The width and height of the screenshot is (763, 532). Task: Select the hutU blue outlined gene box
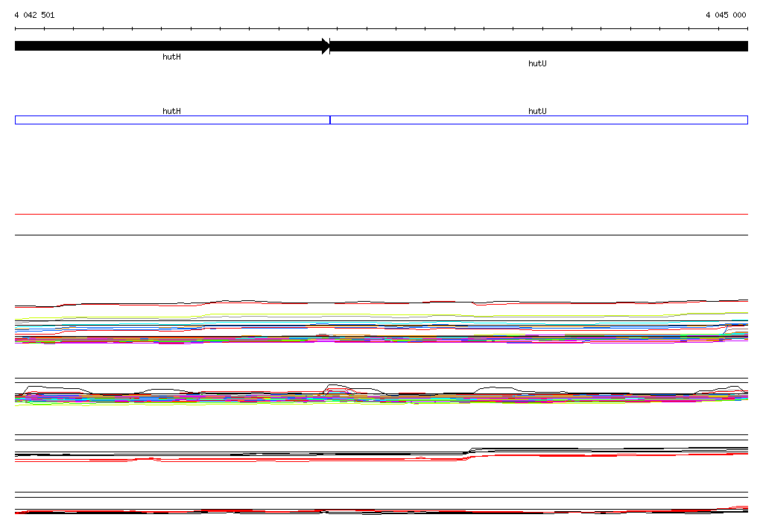539,120
